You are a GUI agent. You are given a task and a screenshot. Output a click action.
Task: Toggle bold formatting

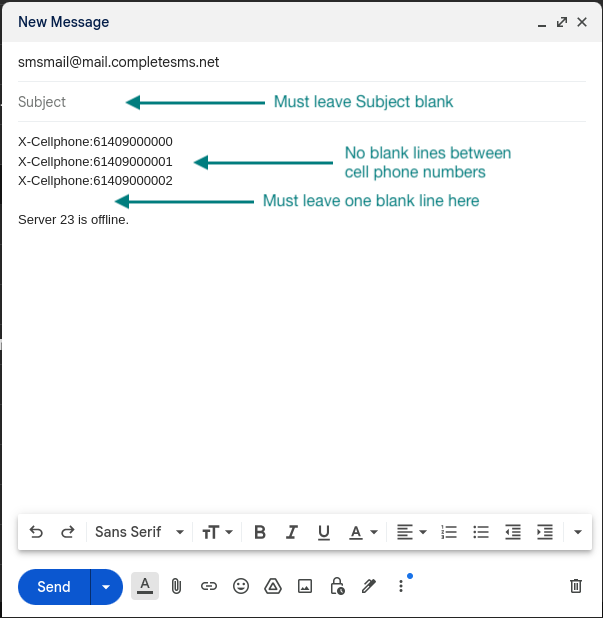click(260, 532)
